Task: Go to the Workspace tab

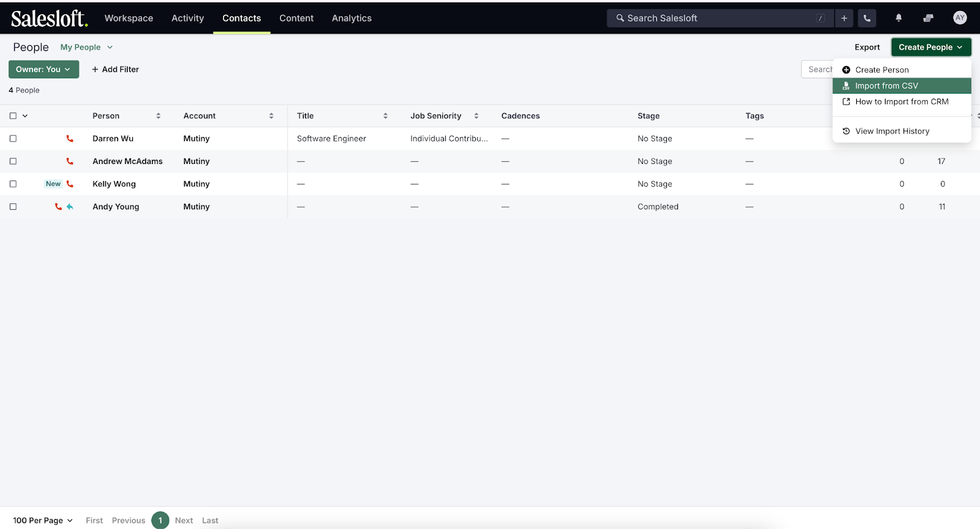Action: point(129,18)
